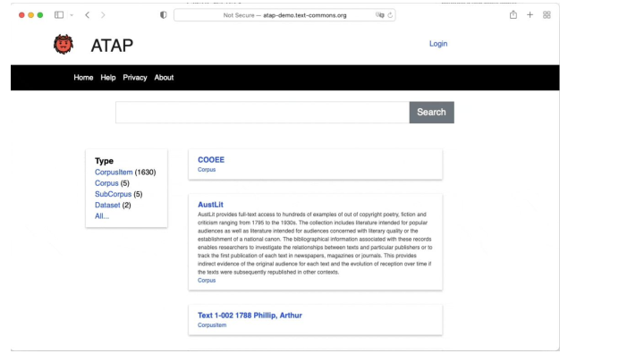The image size is (644, 362).
Task: Open the Help menu item
Action: coord(108,78)
